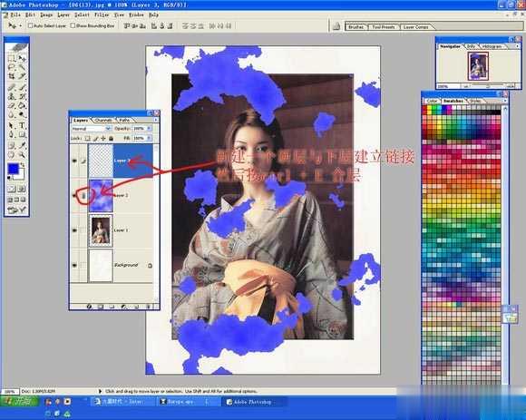Open the File menu
Screen dimensions: 526x420
(x=15, y=15)
